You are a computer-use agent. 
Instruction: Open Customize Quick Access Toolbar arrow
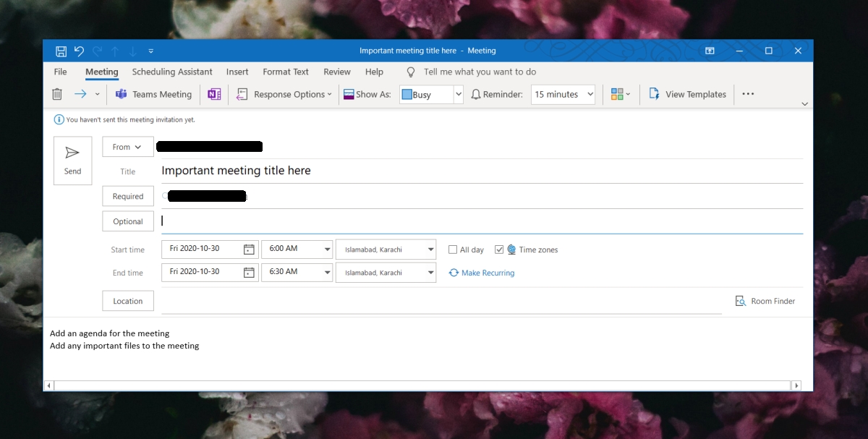pyautogui.click(x=150, y=51)
